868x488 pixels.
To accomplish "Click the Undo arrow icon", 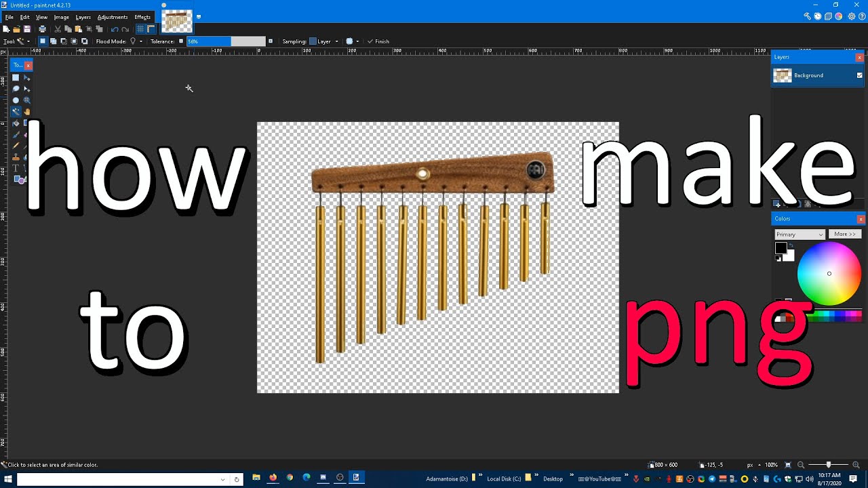I will (x=115, y=29).
